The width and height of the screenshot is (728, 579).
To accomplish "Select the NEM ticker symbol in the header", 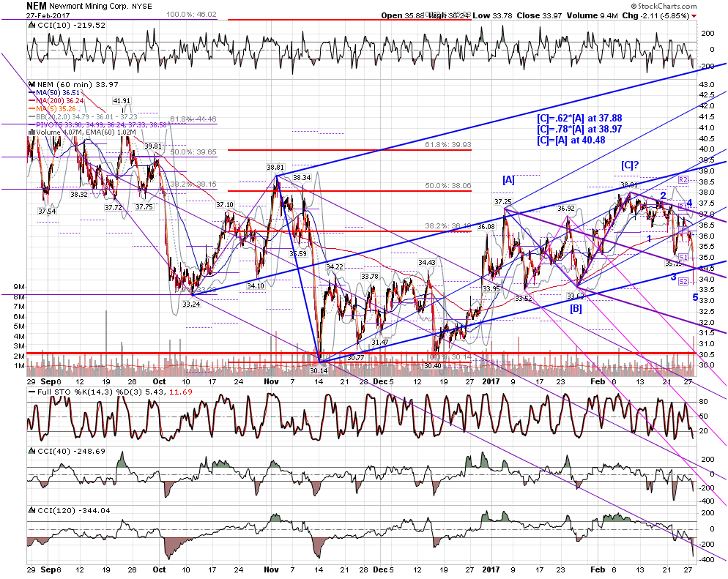I will click(36, 6).
